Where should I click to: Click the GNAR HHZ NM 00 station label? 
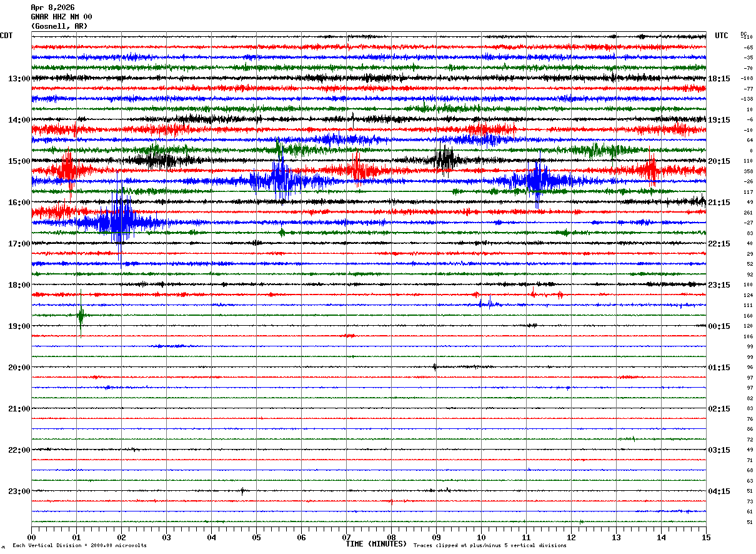(x=61, y=17)
